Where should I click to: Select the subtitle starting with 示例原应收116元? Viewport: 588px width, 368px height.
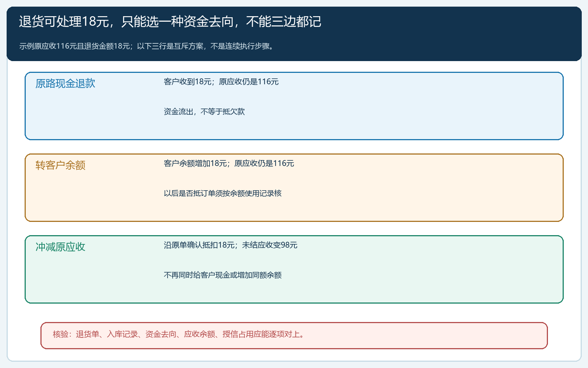click(147, 46)
